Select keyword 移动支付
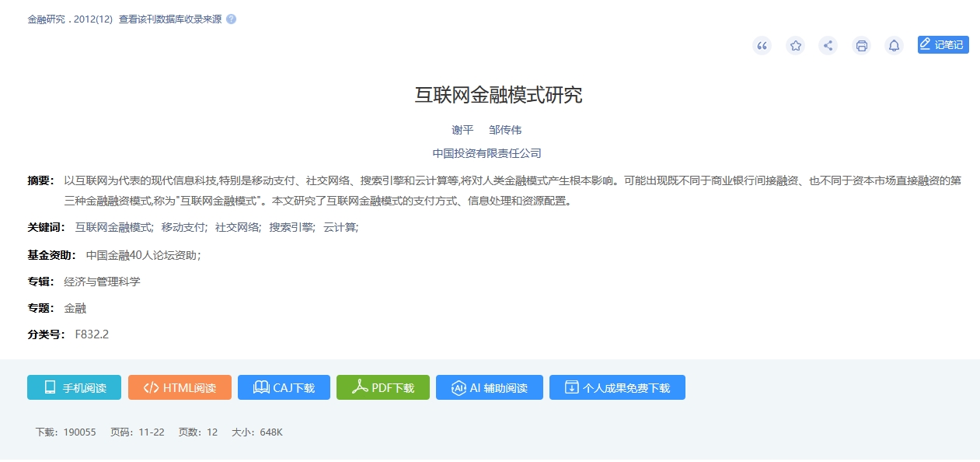 183,228
